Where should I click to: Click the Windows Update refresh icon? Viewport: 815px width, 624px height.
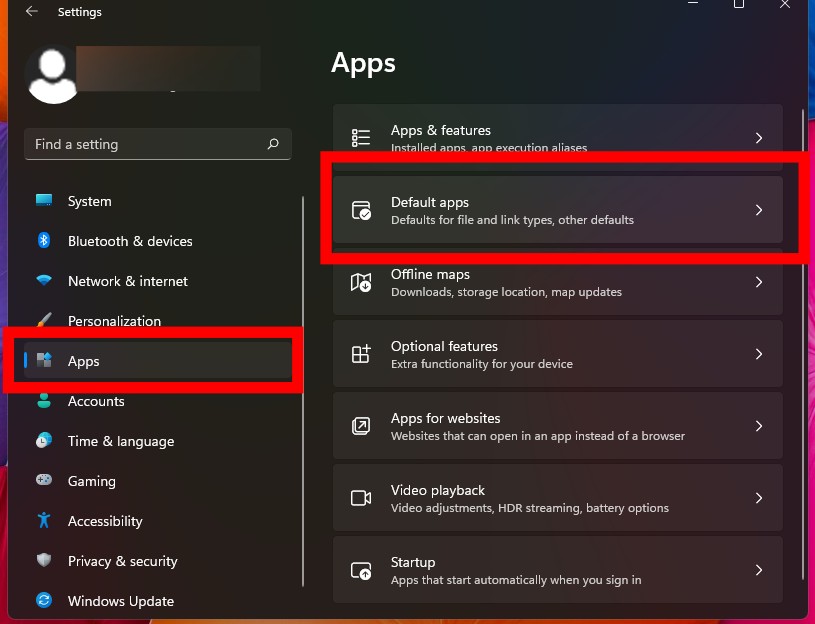pyautogui.click(x=44, y=600)
